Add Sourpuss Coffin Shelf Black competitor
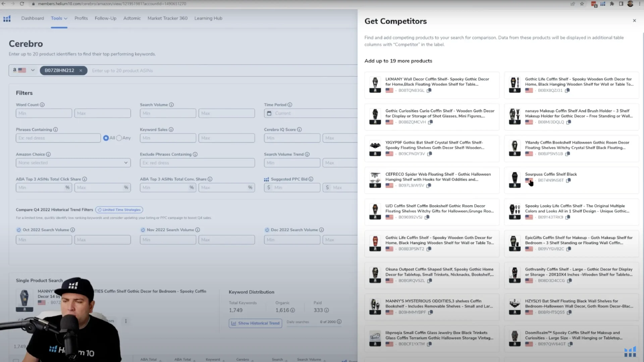 pos(572,180)
